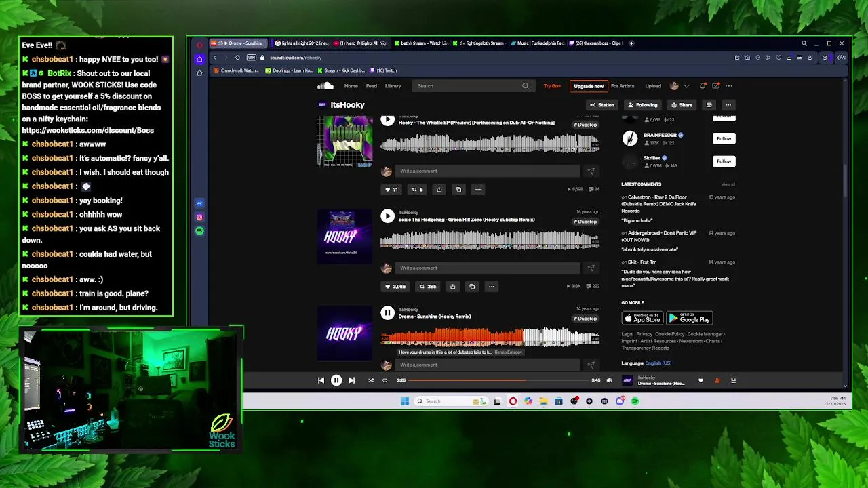Click the message envelope button on ItsHooky profile
Screen dimensions: 868x488
[709, 105]
